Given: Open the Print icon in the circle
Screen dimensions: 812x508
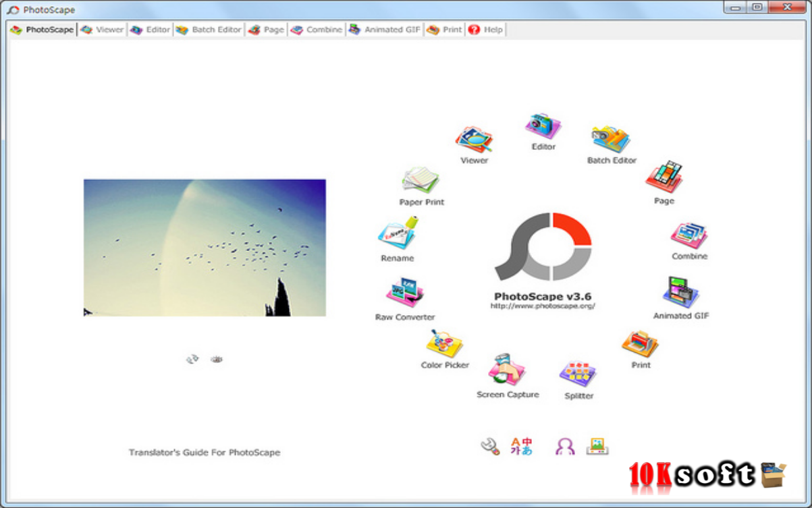Looking at the screenshot, I should tap(640, 345).
